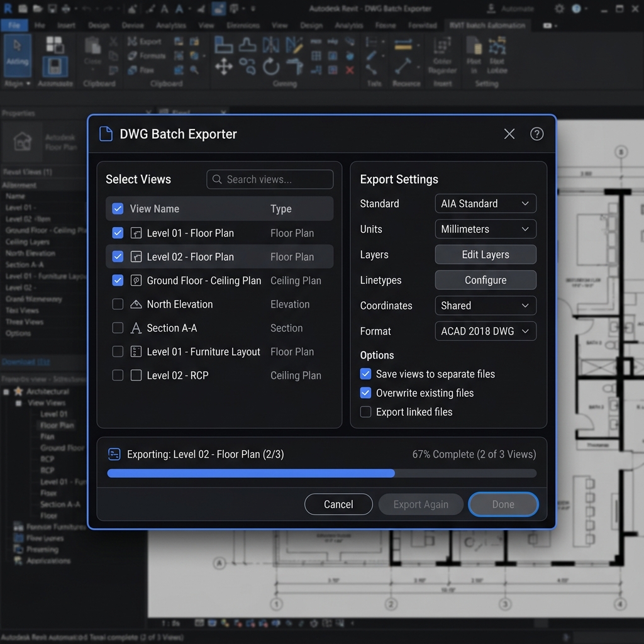Click the settings gear in title bar
Viewport: 644px width, 644px height.
click(559, 9)
